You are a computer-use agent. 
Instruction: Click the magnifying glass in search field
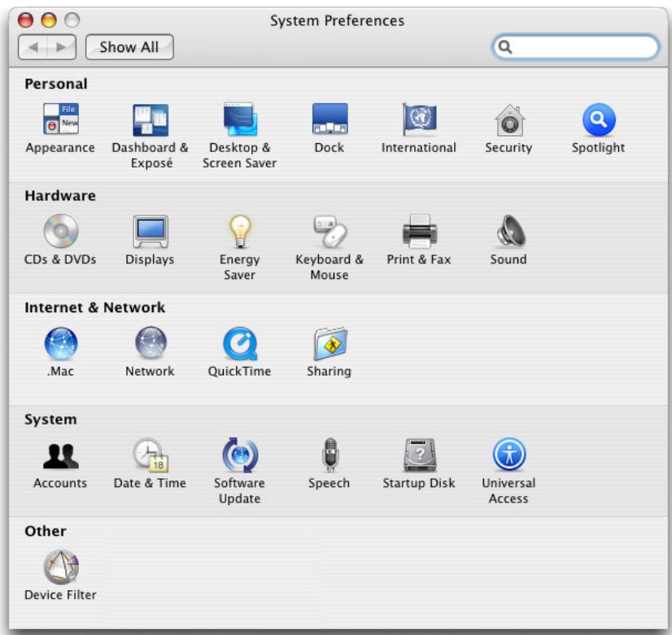505,46
